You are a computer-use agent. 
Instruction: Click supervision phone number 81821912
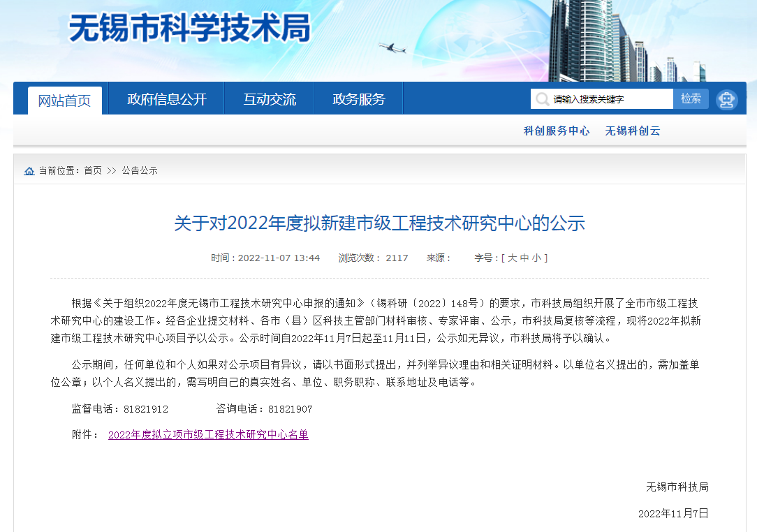click(146, 409)
